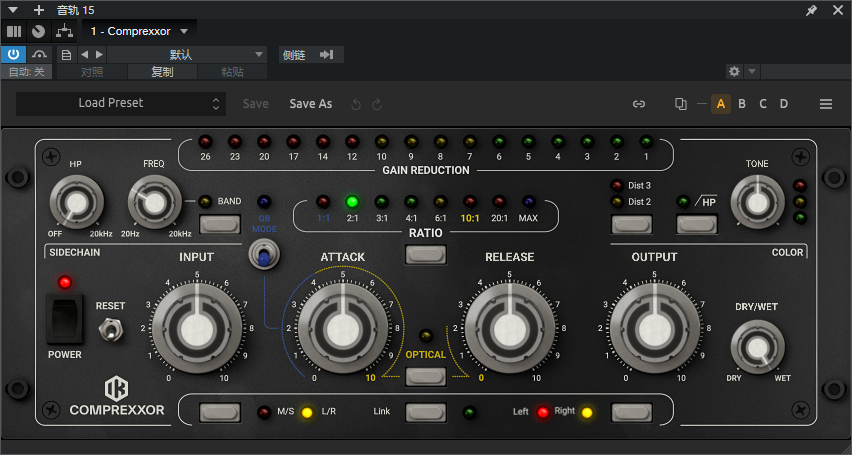Add a new insert with plus icon

pos(39,10)
